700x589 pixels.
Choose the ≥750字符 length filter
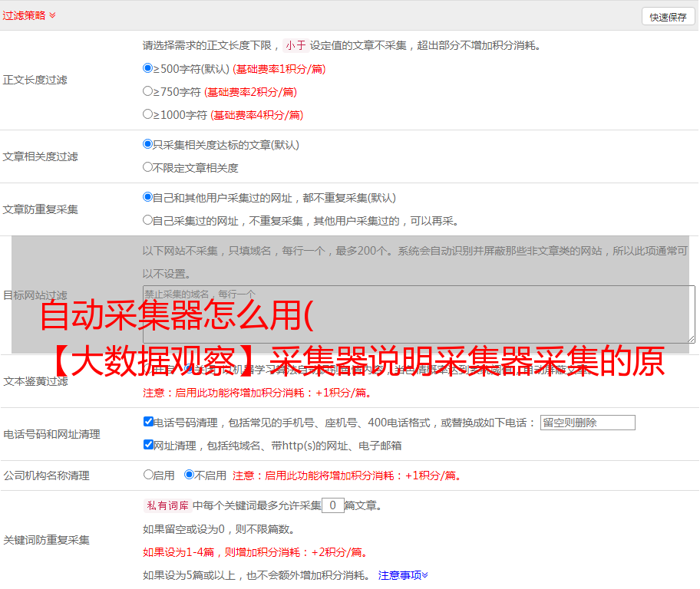click(148, 91)
